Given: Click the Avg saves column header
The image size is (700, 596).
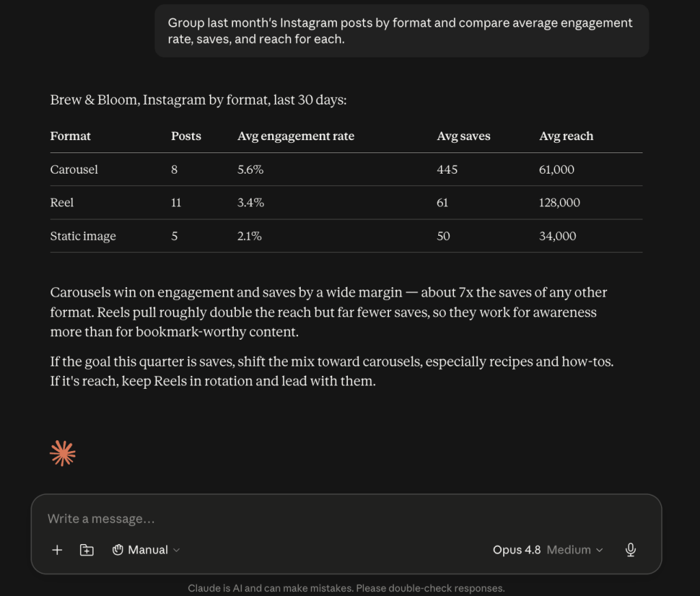Looking at the screenshot, I should 463,136.
